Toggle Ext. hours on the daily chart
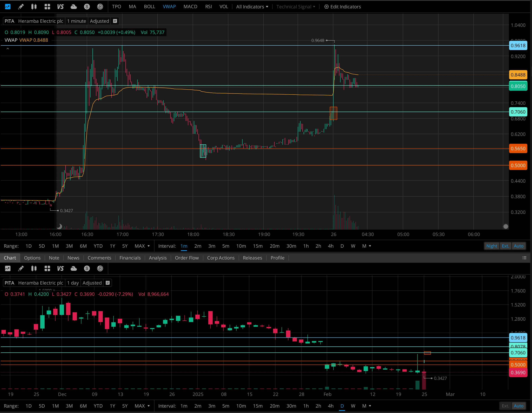This screenshot has height=413, width=532. tap(505, 406)
